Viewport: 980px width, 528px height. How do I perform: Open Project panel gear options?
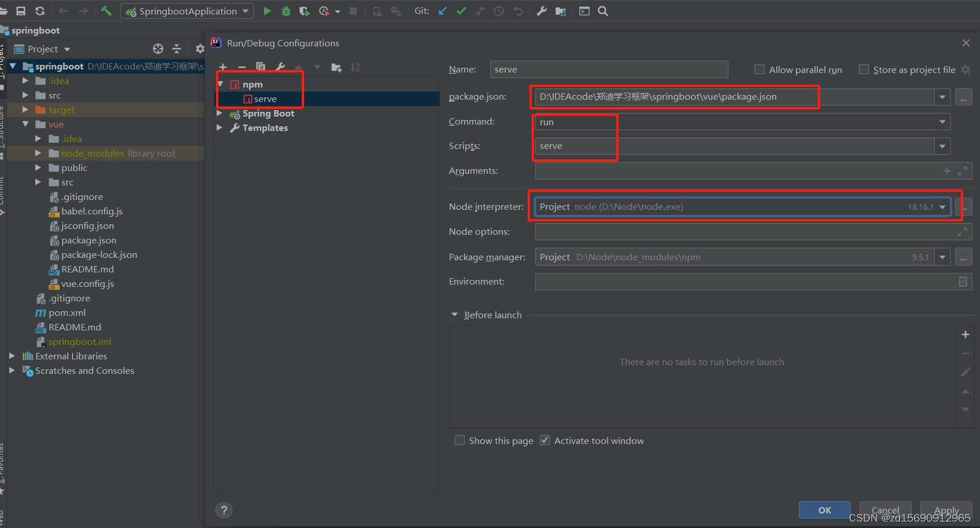(x=200, y=49)
